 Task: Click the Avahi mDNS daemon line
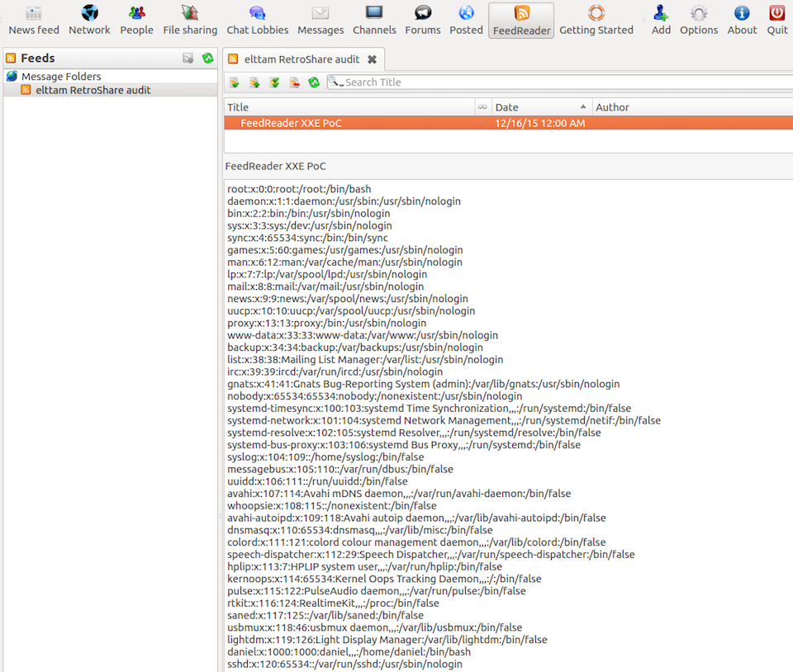(399, 493)
